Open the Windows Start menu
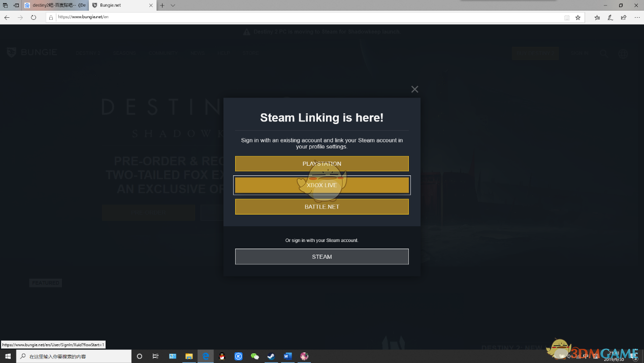This screenshot has height=363, width=644. [x=8, y=356]
